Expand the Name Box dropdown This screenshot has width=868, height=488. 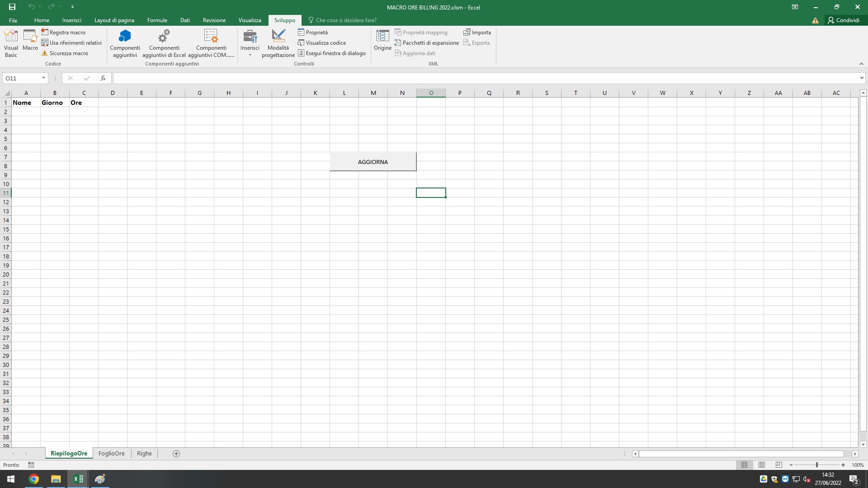[x=43, y=78]
